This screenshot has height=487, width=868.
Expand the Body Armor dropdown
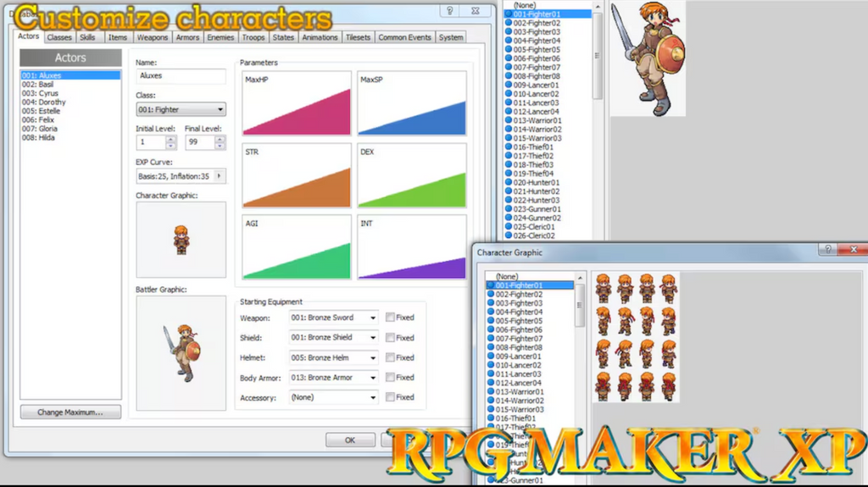pos(373,378)
